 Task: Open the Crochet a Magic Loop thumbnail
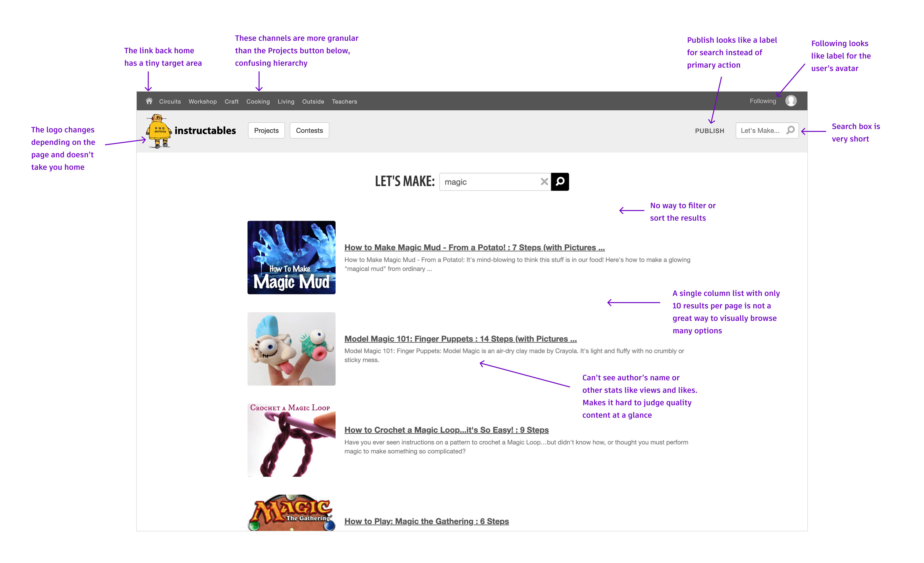[x=291, y=440]
